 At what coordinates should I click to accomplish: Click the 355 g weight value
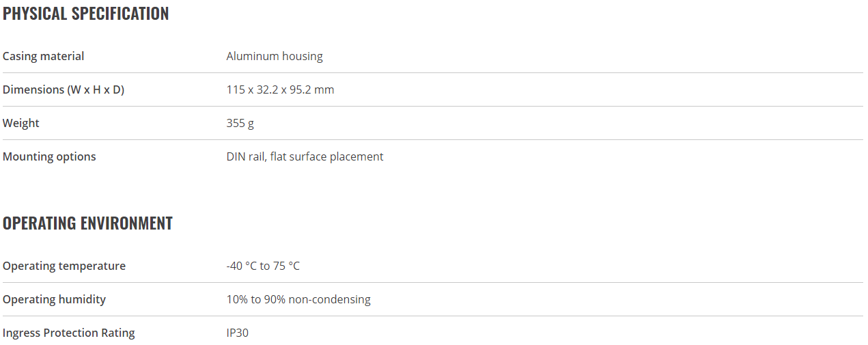[x=240, y=123]
